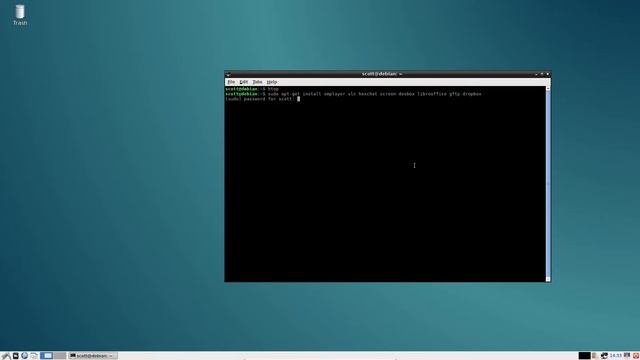Click the terminal vertical scrollbar track
640x360 pixels.
point(548,184)
